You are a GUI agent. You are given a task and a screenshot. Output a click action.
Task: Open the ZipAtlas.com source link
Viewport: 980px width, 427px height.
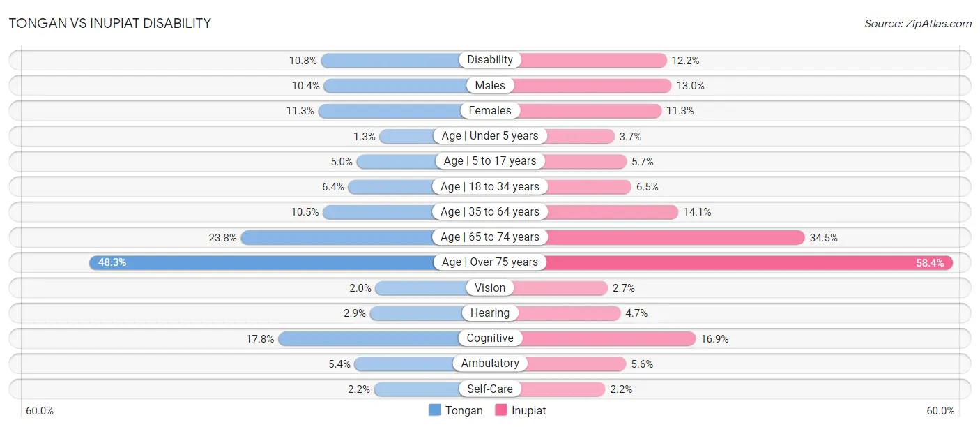click(x=918, y=23)
